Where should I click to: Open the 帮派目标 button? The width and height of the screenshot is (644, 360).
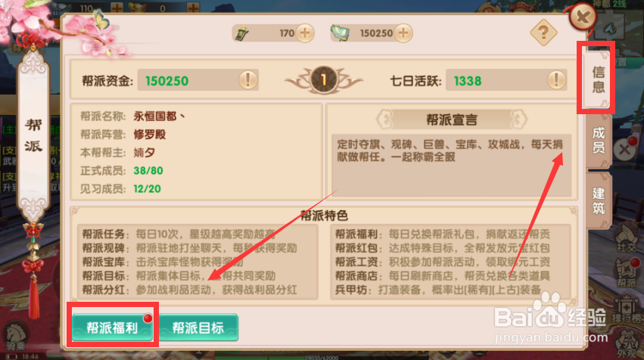198,327
